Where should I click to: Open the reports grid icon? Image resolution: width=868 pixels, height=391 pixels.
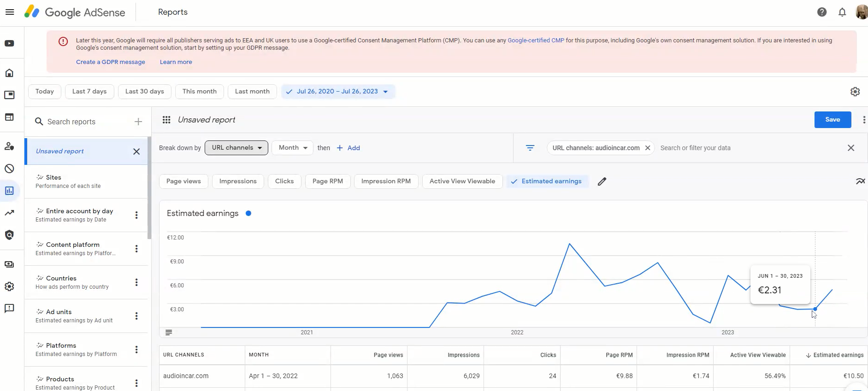[166, 120]
